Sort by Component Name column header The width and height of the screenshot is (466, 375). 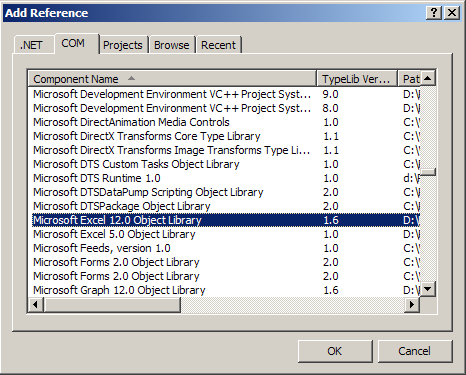[x=172, y=79]
